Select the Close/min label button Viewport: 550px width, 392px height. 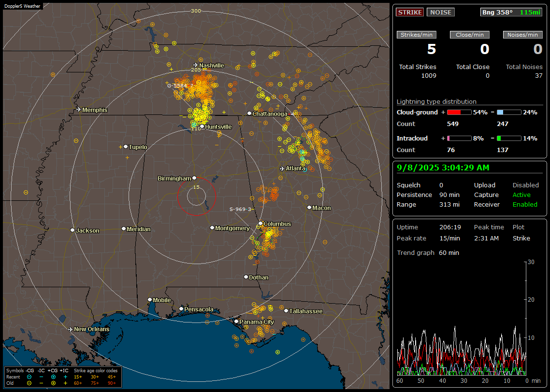click(470, 35)
